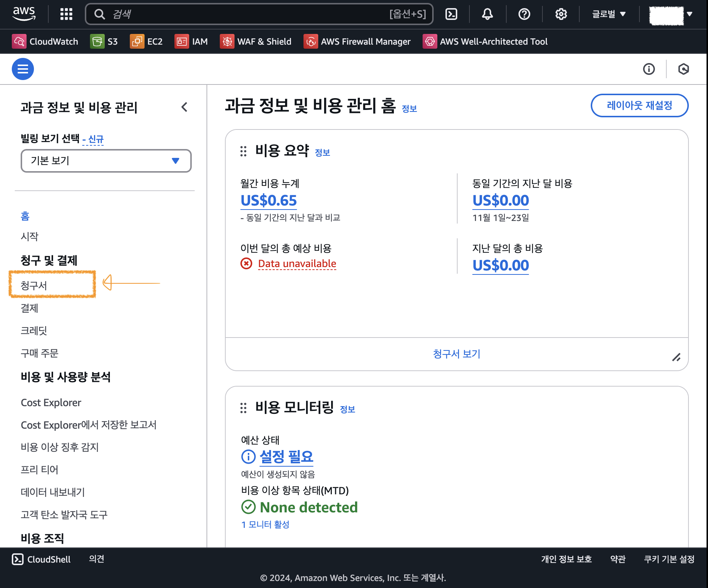Screen dimensions: 708x588
Task: Open the 글로벌 region dropdown
Action: (609, 14)
